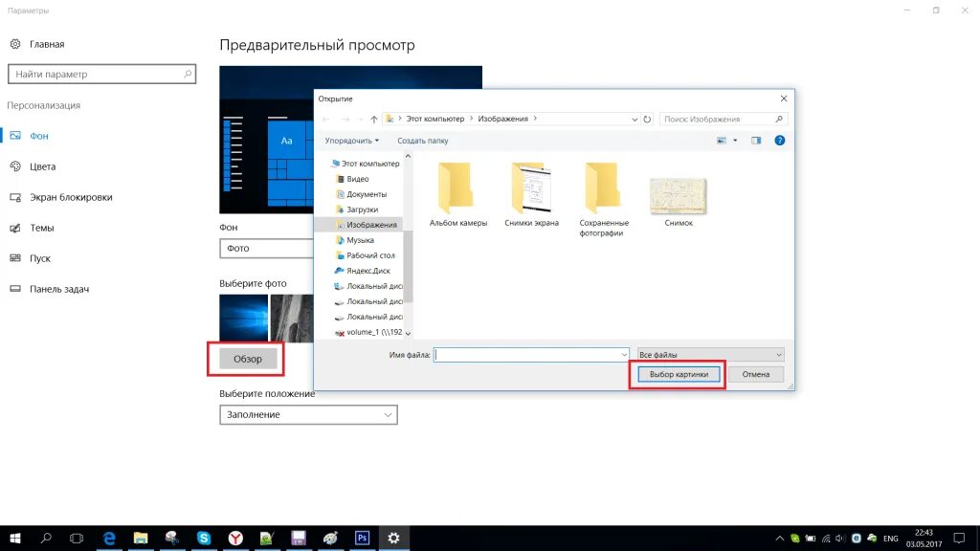
Task: Click the search magnifier in Поиск: Изображения
Action: coord(779,119)
